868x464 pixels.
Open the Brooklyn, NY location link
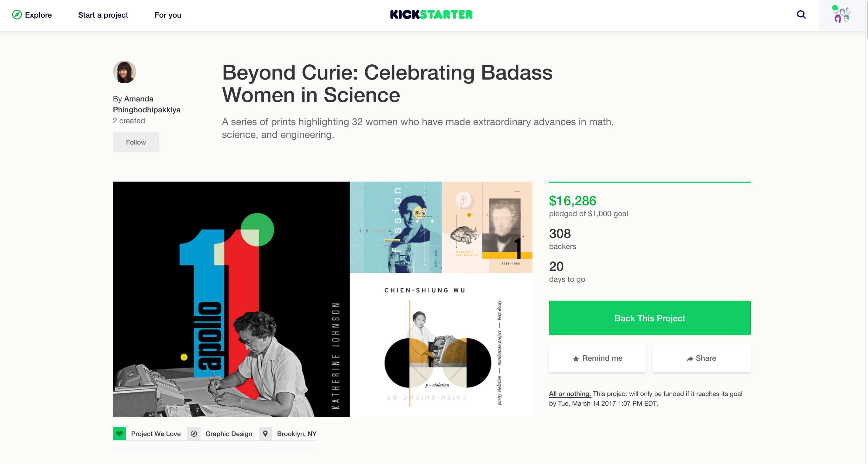click(x=297, y=434)
